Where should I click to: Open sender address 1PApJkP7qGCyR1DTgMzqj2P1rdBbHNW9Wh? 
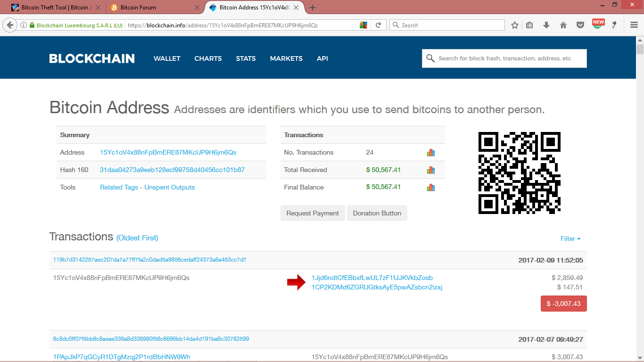(x=122, y=357)
